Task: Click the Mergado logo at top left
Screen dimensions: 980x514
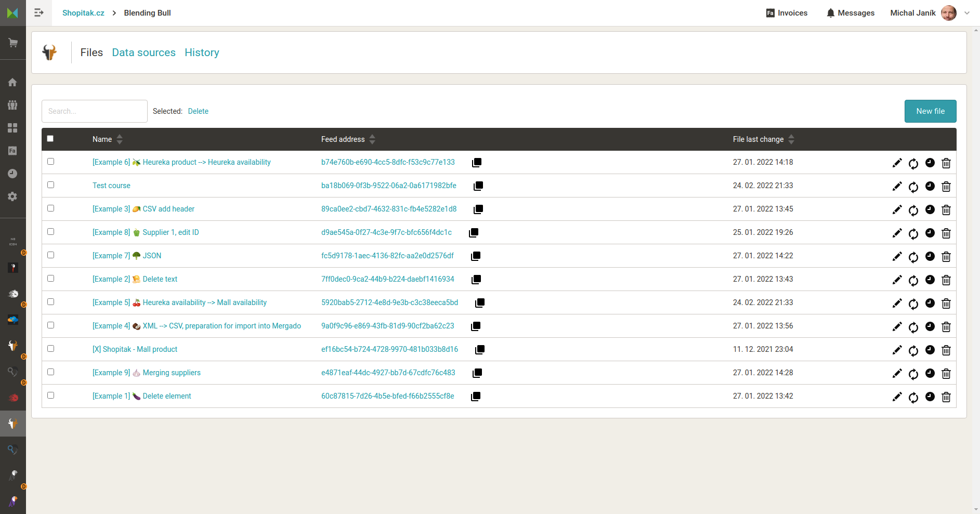Action: tap(12, 12)
